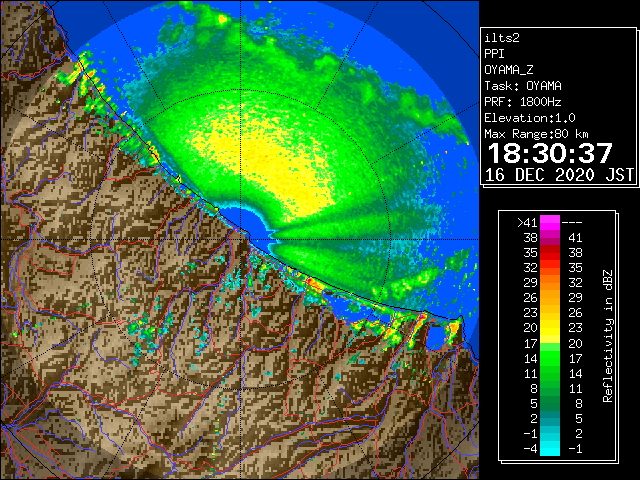Screen dimensions: 640x480
Task: Click the '>41' legend value label
Action: click(527, 222)
